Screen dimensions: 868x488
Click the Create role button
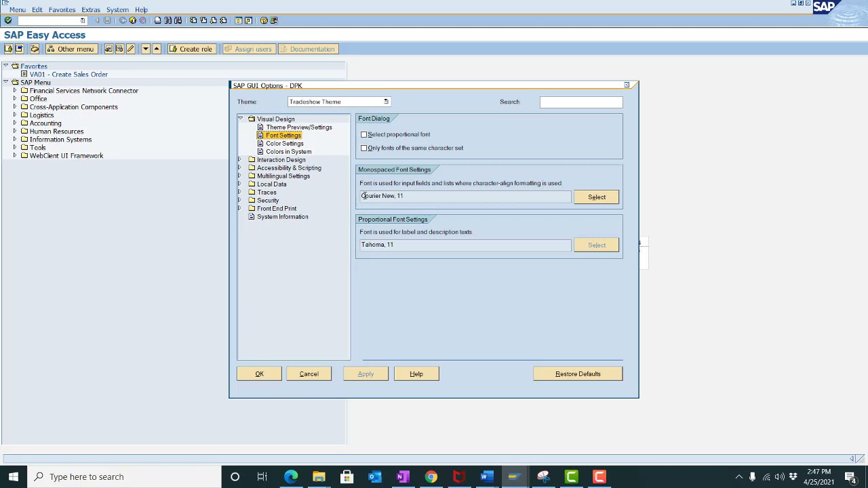[x=191, y=49]
